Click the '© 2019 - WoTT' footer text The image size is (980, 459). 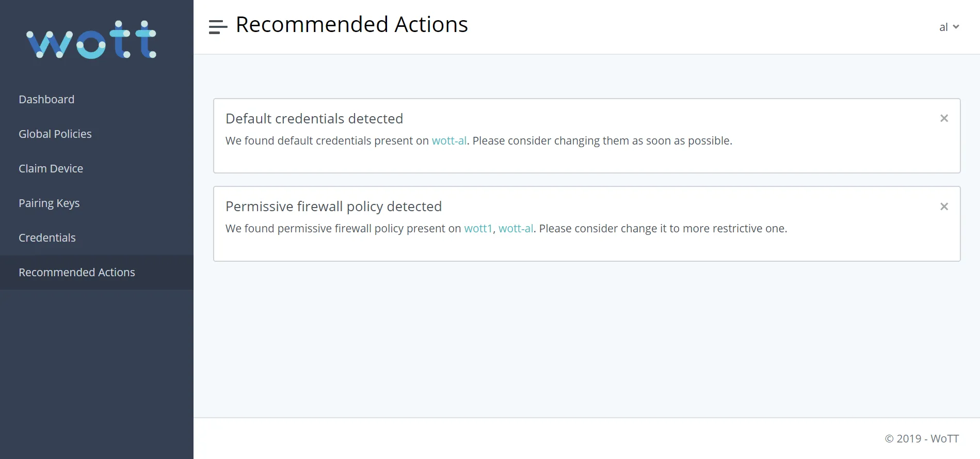coord(921,438)
